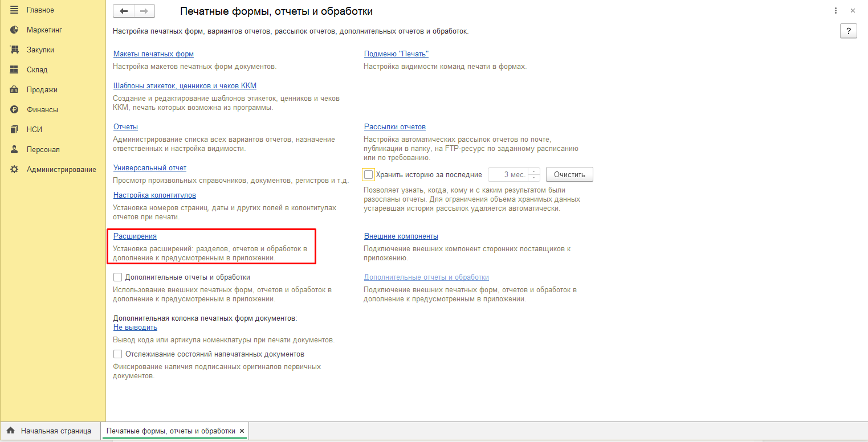
Task: Click the Финансы ruble coin icon
Action: pyautogui.click(x=14, y=109)
